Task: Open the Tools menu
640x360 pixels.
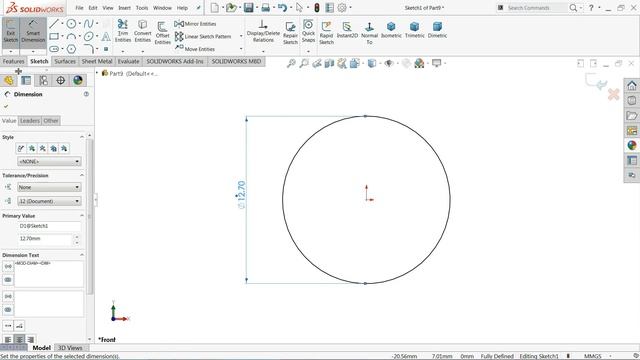Action: 142,8
